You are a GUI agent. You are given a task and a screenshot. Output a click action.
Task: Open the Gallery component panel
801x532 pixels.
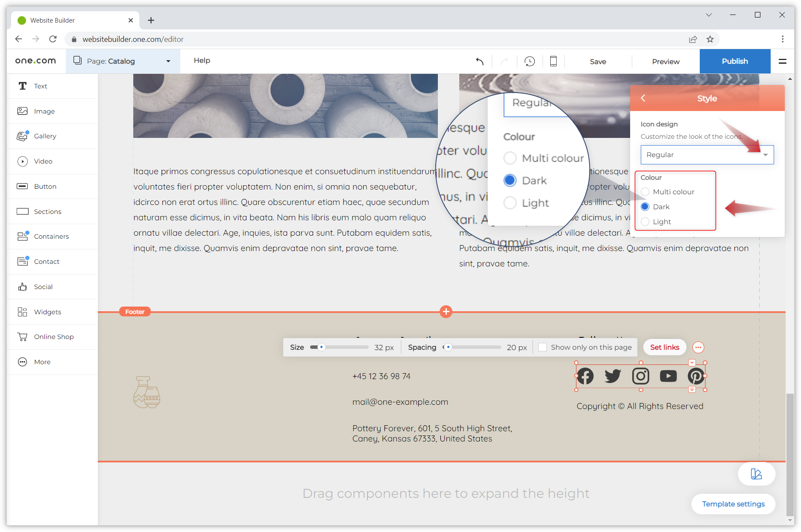click(x=45, y=136)
